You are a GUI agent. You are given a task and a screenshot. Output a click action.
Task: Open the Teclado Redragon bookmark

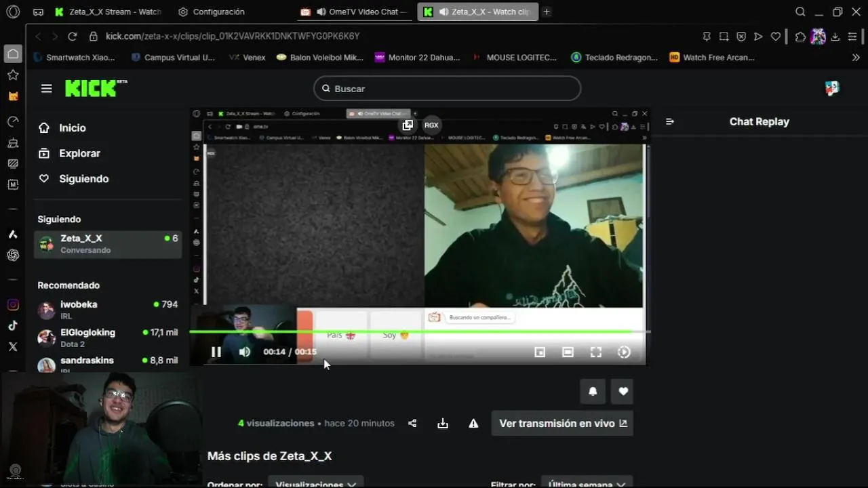coord(614,58)
